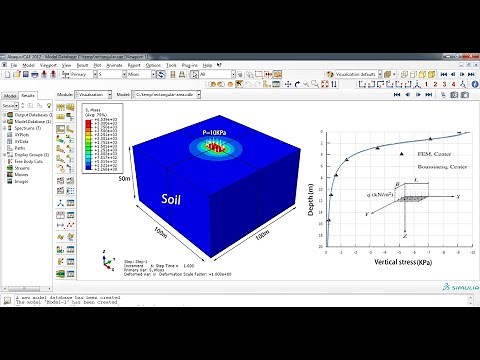480x360 pixels.
Task: Click the Open file folder icon
Action: point(17,75)
